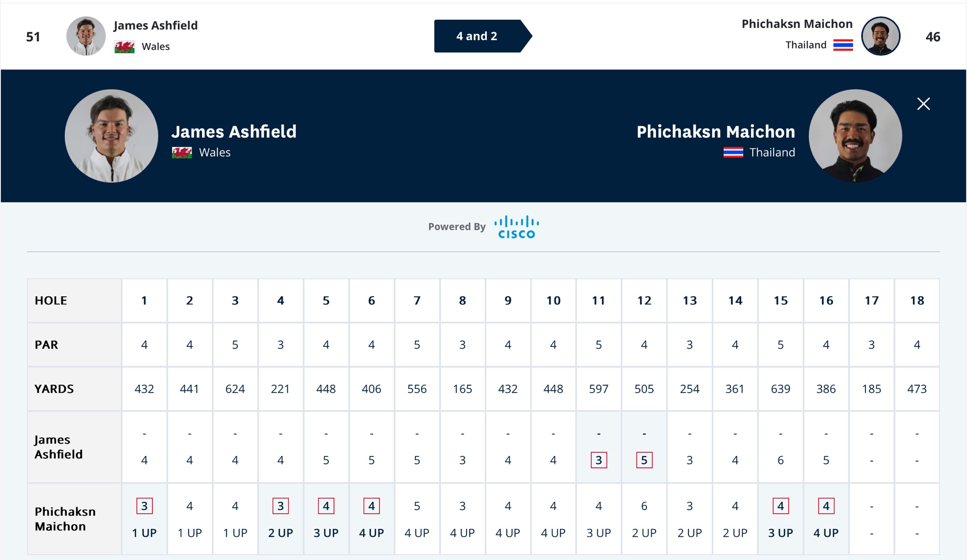Click Ashfield's boxed score 3 on hole 11
Screen dimensions: 967x560
(x=599, y=460)
